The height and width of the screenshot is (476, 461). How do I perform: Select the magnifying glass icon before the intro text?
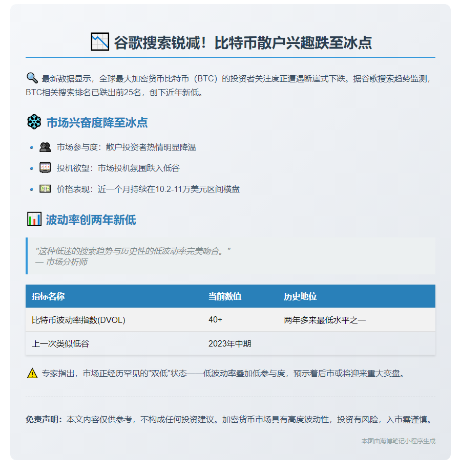31,78
